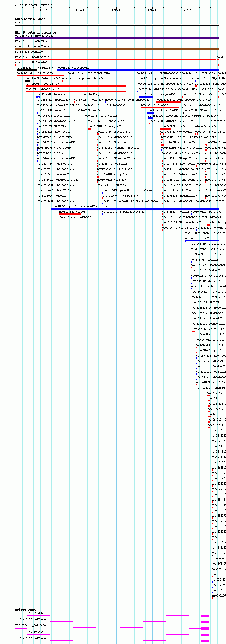Click the nsv4433479 (Deng2019) blue bar
Viewport: 226px width, 644px height.
click(x=150, y=113)
